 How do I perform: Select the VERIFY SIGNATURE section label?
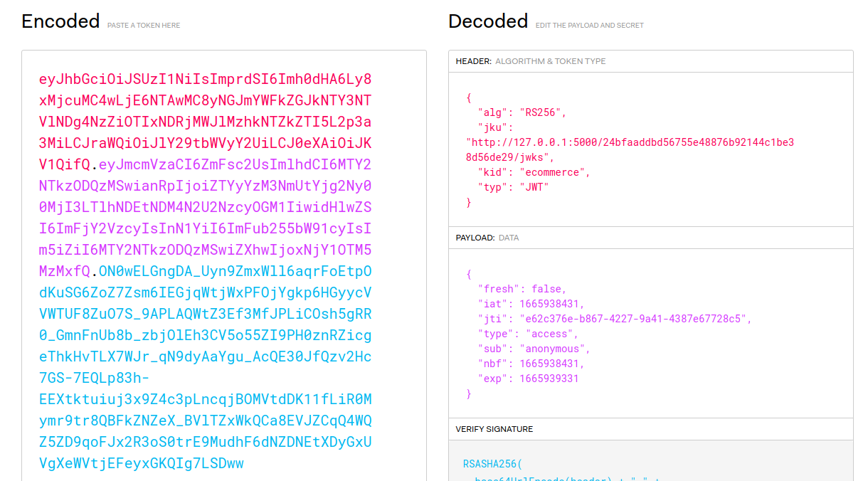click(x=494, y=429)
